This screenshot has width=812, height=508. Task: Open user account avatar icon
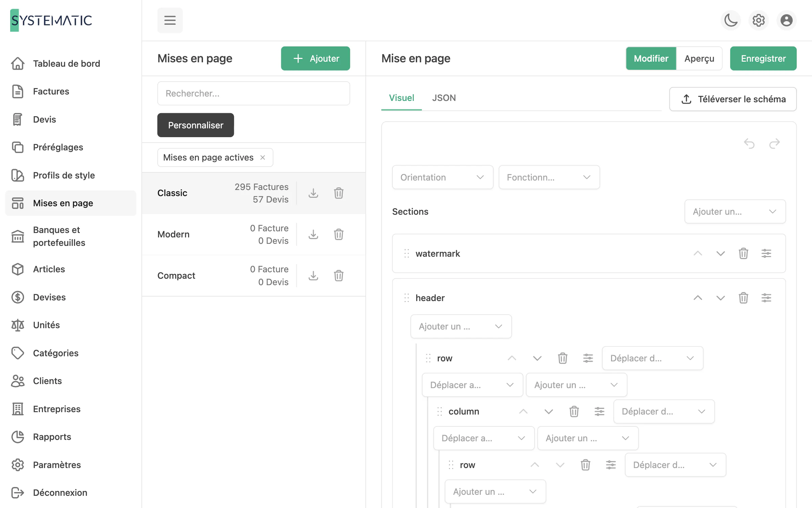pos(786,20)
